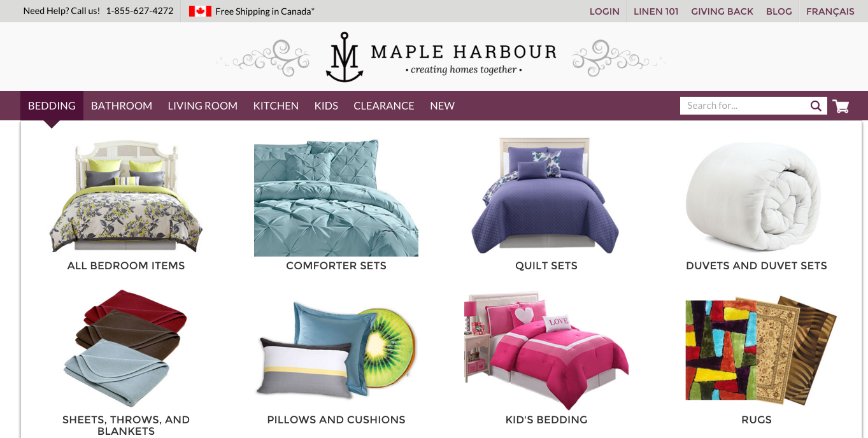The width and height of the screenshot is (868, 438).
Task: Go to the Clearance section
Action: (384, 106)
